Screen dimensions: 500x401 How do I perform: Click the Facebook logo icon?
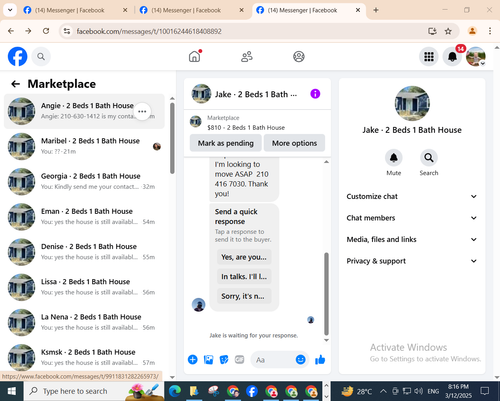17,56
